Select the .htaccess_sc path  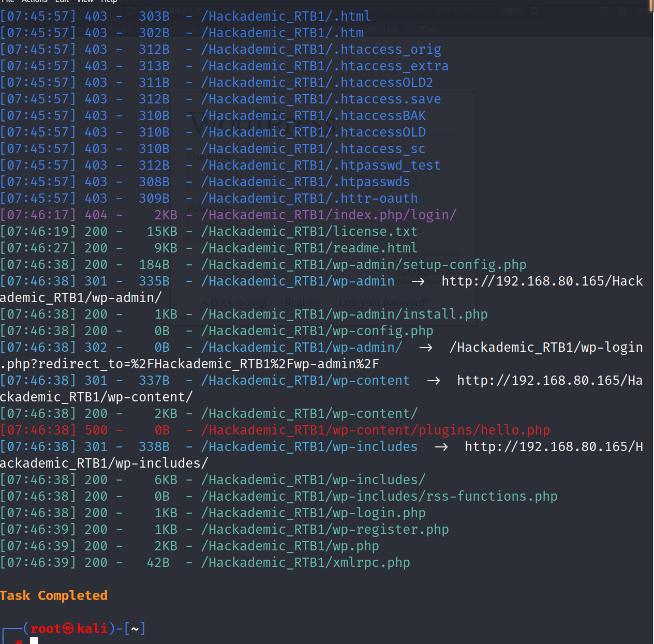pyautogui.click(x=313, y=148)
